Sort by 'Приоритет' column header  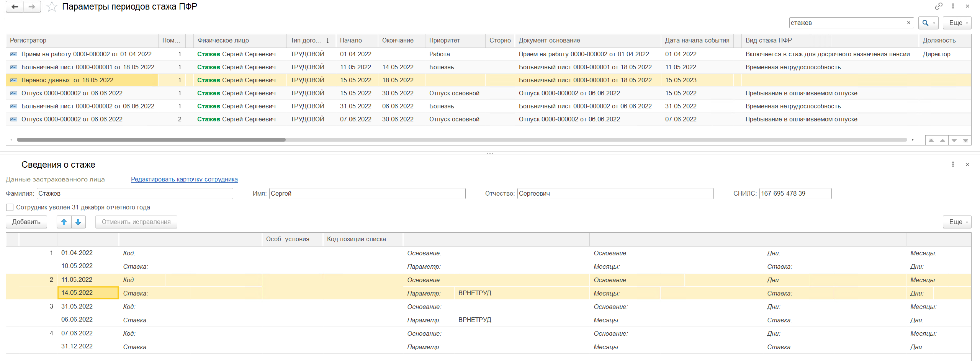click(x=455, y=41)
